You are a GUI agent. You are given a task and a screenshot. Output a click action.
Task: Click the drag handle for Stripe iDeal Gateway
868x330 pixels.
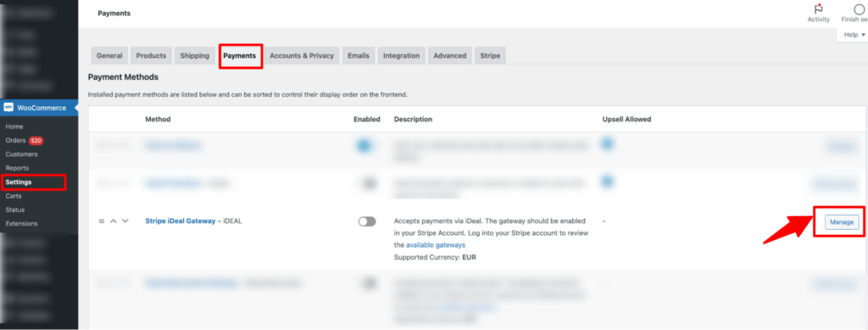pyautogui.click(x=102, y=221)
